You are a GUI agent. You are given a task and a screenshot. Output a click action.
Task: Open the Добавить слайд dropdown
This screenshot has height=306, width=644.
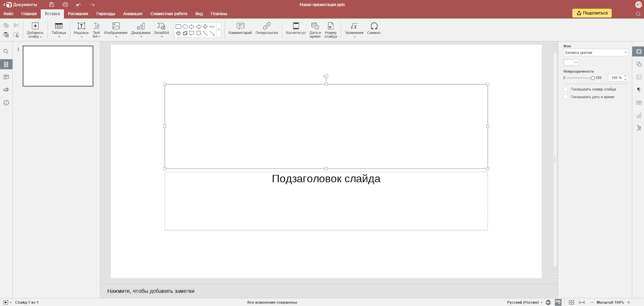pos(35,30)
